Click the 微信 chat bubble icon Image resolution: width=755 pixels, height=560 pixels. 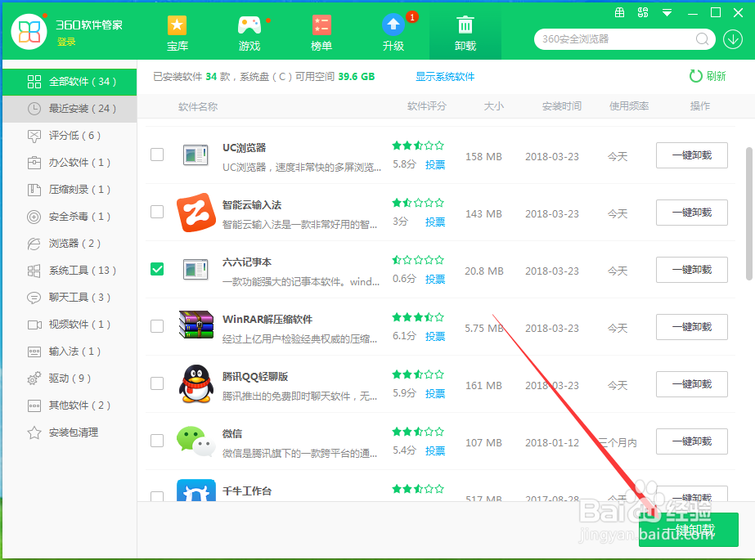click(x=196, y=441)
